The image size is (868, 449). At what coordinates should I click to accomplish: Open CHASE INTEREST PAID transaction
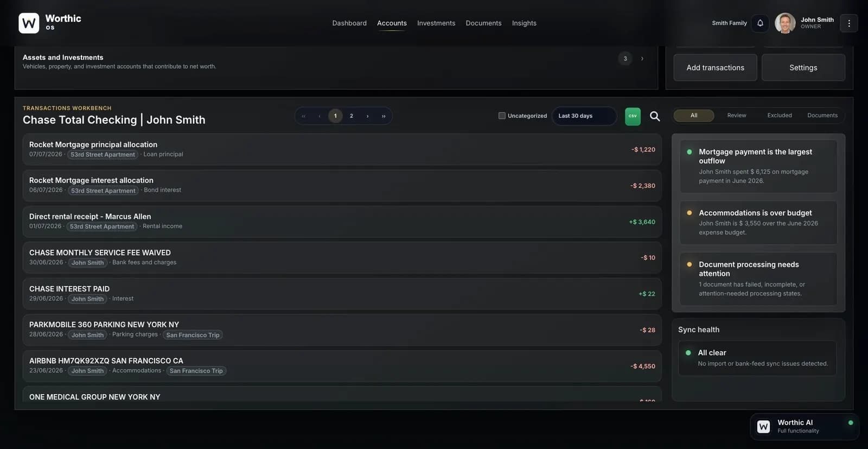[x=342, y=294]
